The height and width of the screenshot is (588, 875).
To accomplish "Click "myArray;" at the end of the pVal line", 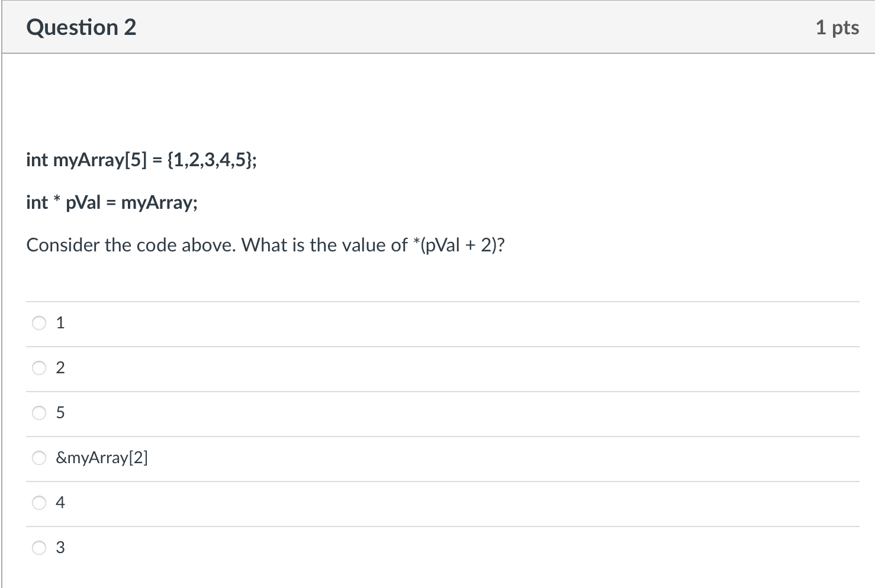I will [x=159, y=202].
